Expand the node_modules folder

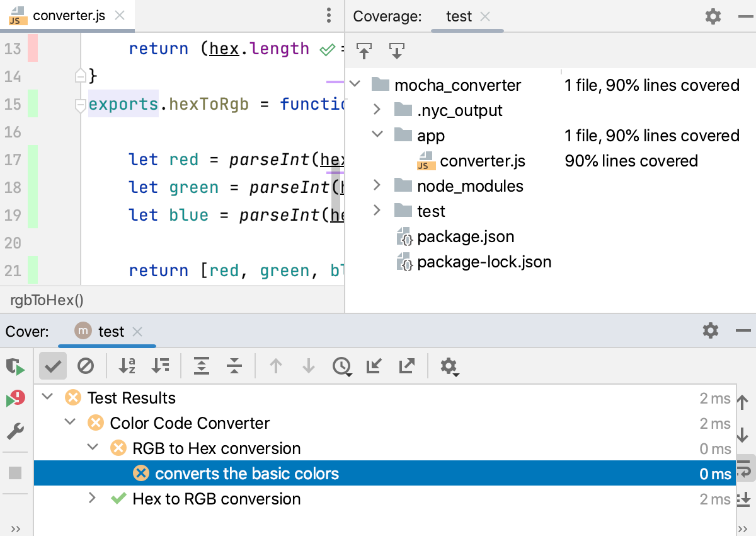pos(377,185)
